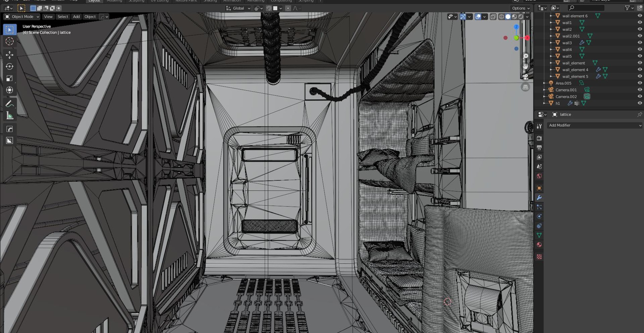The height and width of the screenshot is (333, 644).
Task: Click the blue Z axis gizmo handle
Action: click(516, 27)
